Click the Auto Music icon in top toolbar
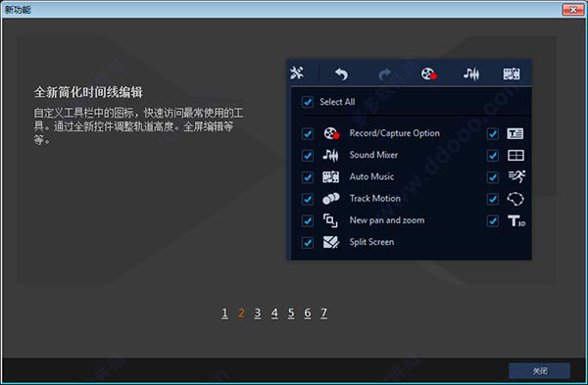588x385 pixels. (x=512, y=73)
